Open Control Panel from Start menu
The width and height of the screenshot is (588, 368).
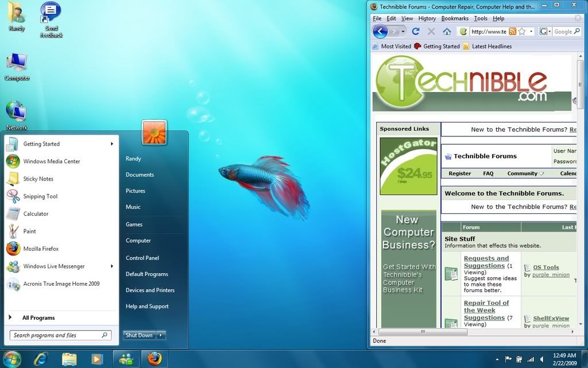(142, 258)
